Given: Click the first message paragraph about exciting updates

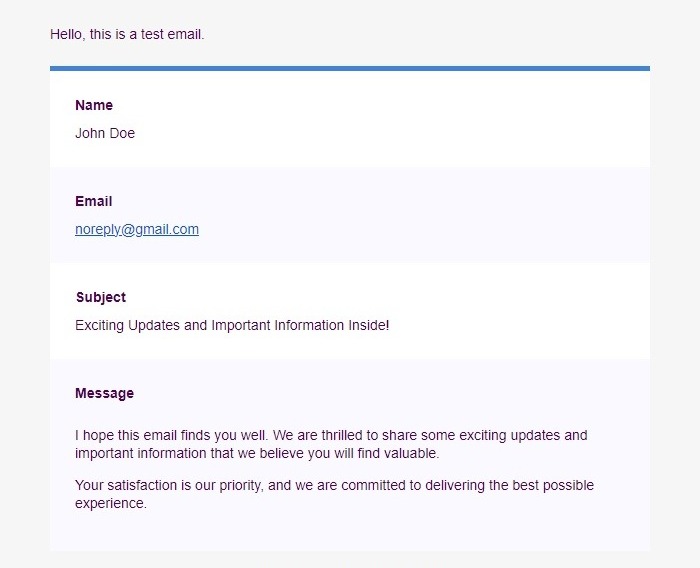Looking at the screenshot, I should (331, 444).
